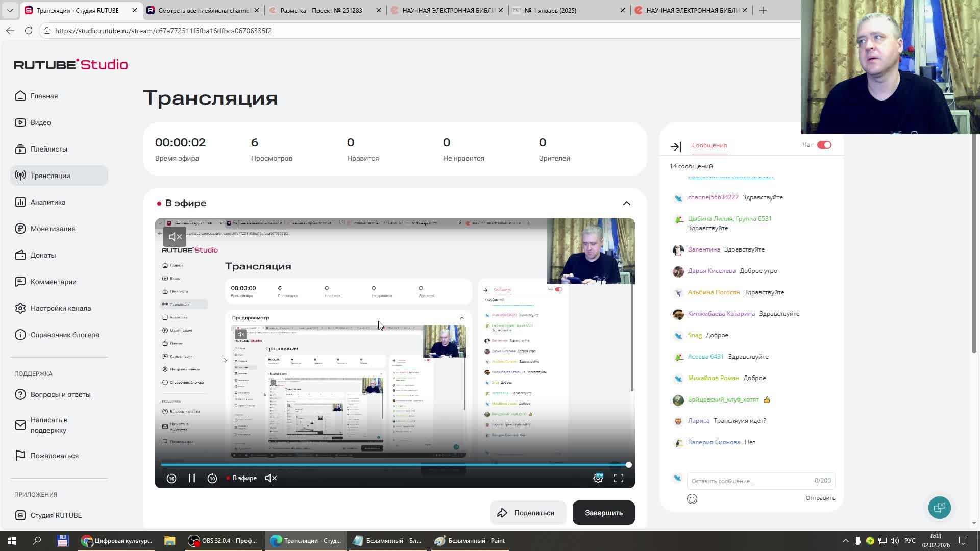980x551 pixels.
Task: Show hidden system tray icons
Action: click(845, 541)
